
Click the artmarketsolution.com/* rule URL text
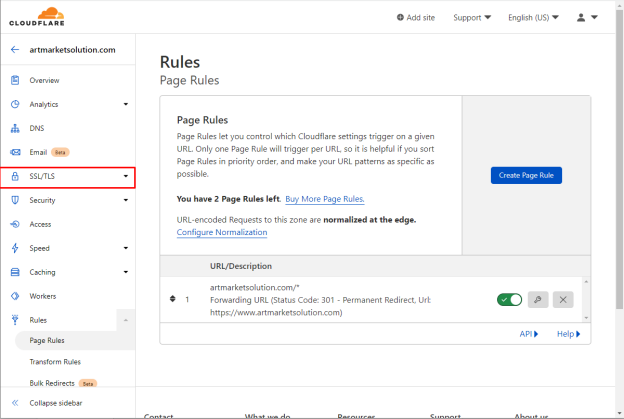click(255, 287)
